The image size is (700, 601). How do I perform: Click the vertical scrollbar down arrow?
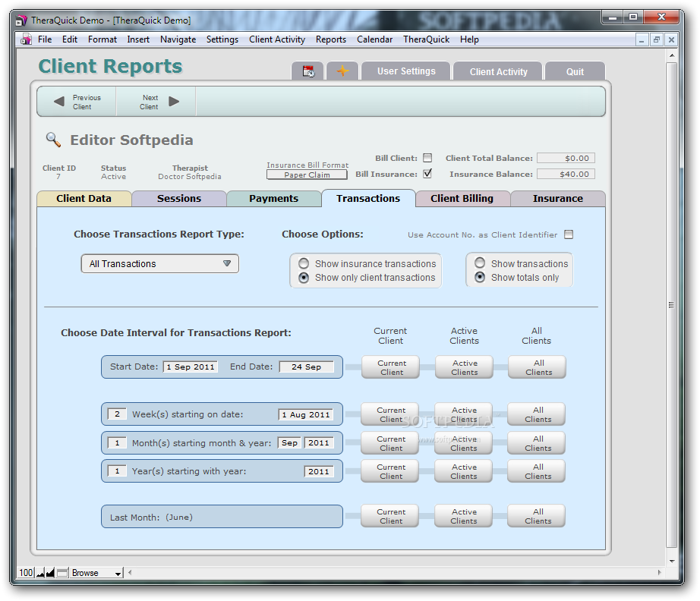pyautogui.click(x=671, y=562)
